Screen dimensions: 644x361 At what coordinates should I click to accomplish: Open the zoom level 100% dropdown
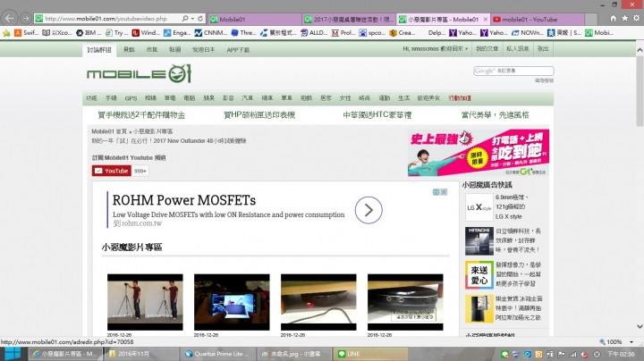point(631,341)
